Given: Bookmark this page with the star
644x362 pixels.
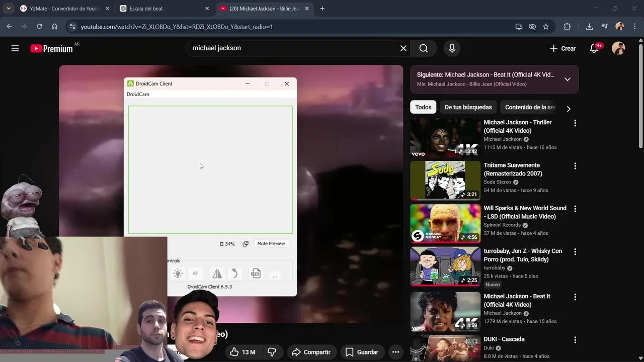Looking at the screenshot, I should [546, 27].
